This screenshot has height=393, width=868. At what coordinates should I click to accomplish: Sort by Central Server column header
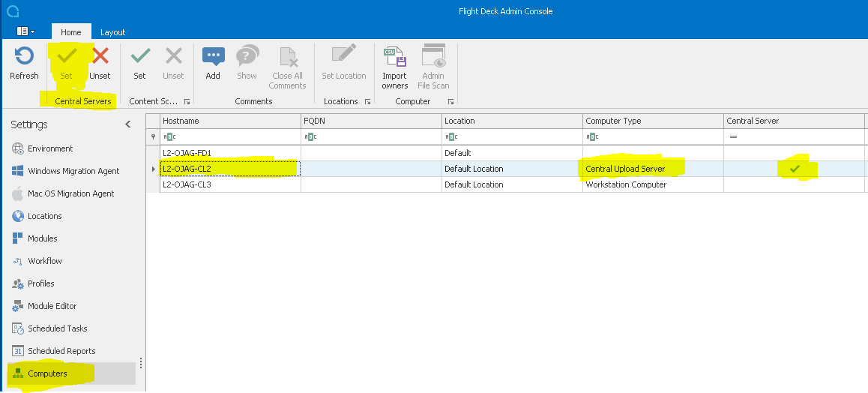[x=794, y=121]
